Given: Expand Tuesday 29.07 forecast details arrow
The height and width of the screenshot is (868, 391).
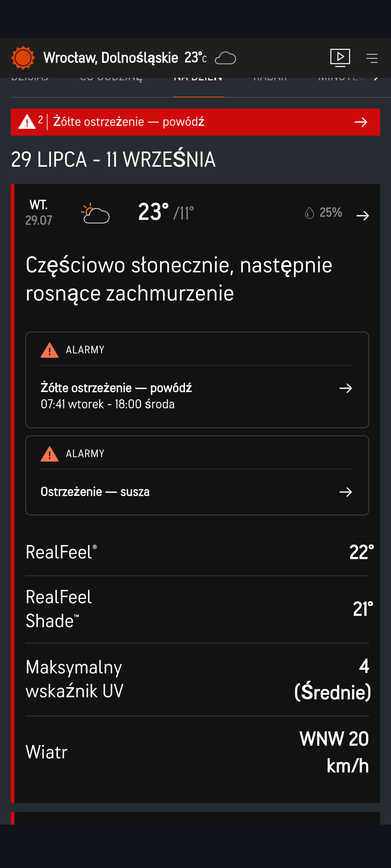Looking at the screenshot, I should 362,216.
